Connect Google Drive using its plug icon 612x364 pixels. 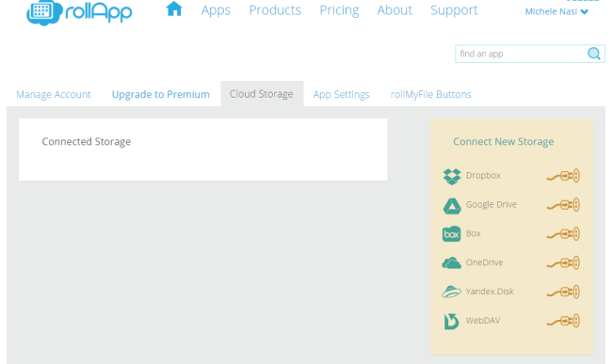tap(563, 205)
